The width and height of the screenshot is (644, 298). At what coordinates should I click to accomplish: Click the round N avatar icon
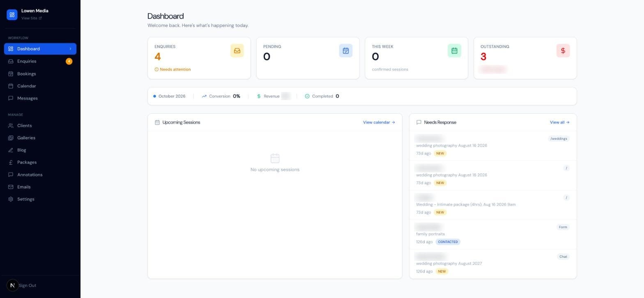click(x=12, y=285)
